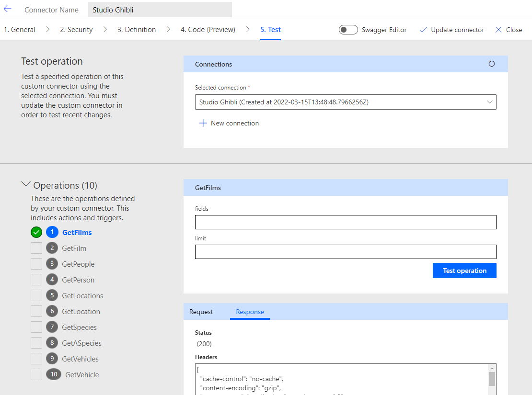The height and width of the screenshot is (395, 532).
Task: Click into the limit input box
Action: 346,251
